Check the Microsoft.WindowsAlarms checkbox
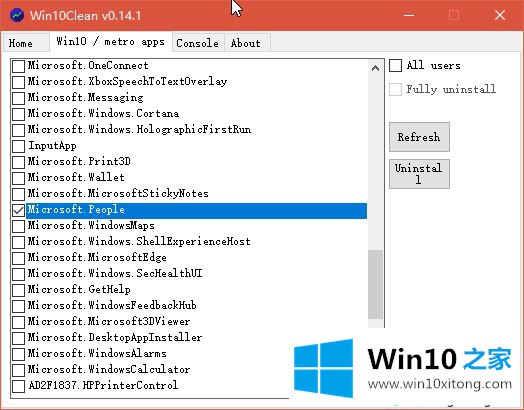This screenshot has width=524, height=410. pos(18,354)
